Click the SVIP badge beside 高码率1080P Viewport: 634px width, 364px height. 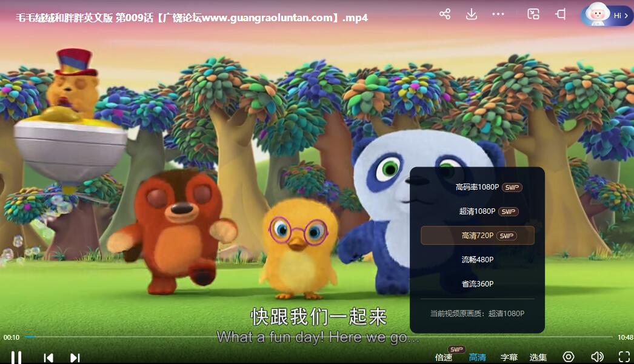[x=512, y=188]
